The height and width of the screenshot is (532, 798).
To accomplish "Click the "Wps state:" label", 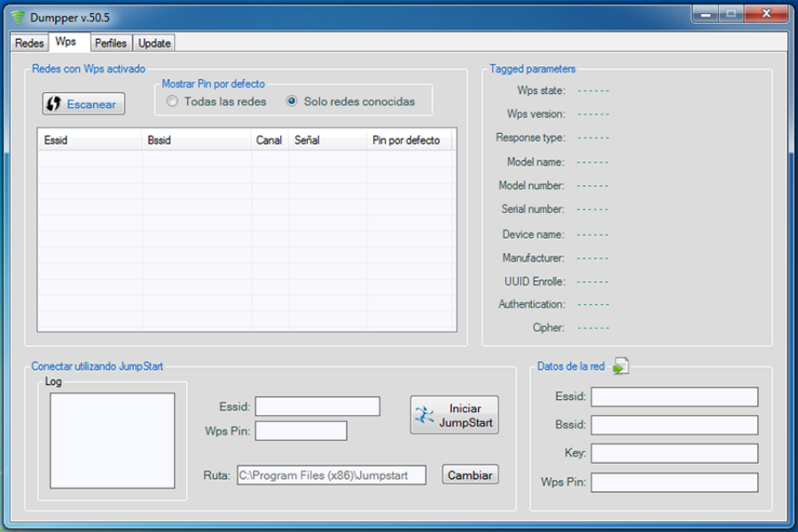I will click(x=541, y=90).
